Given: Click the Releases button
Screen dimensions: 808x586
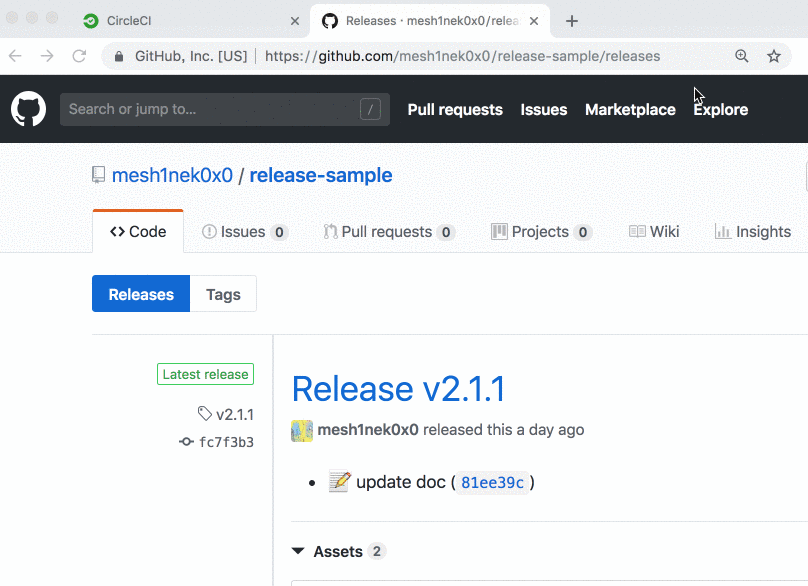Looking at the screenshot, I should coord(141,294).
